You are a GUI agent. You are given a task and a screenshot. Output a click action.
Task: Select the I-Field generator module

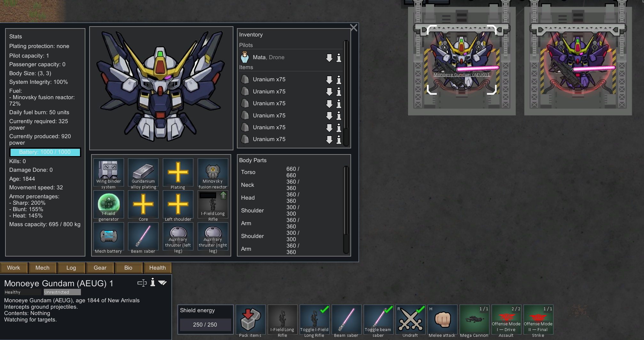(108, 206)
